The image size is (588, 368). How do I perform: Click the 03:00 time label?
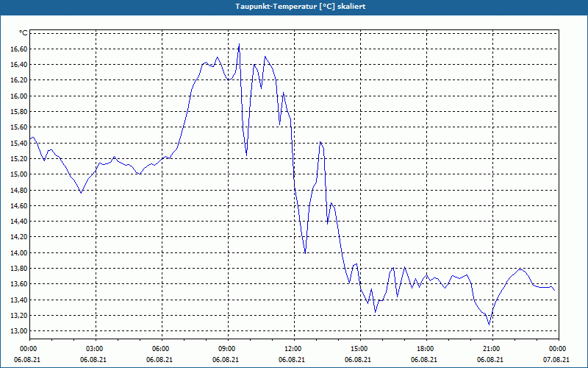click(96, 349)
